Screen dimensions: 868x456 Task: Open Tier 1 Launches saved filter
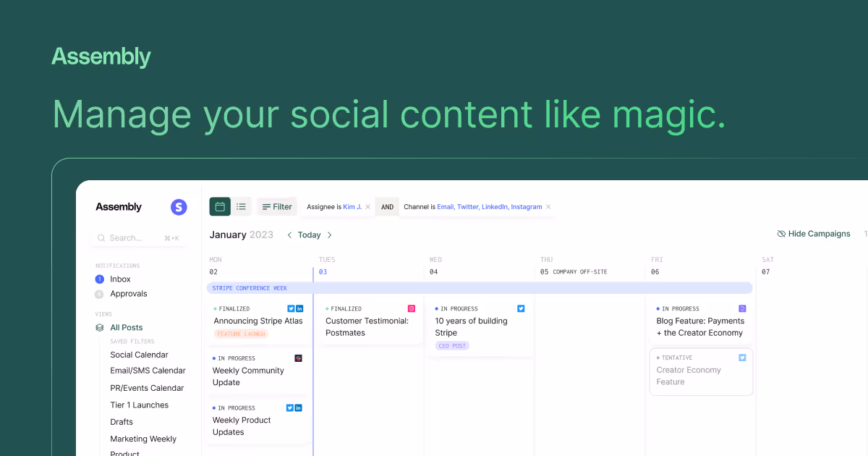pos(139,405)
